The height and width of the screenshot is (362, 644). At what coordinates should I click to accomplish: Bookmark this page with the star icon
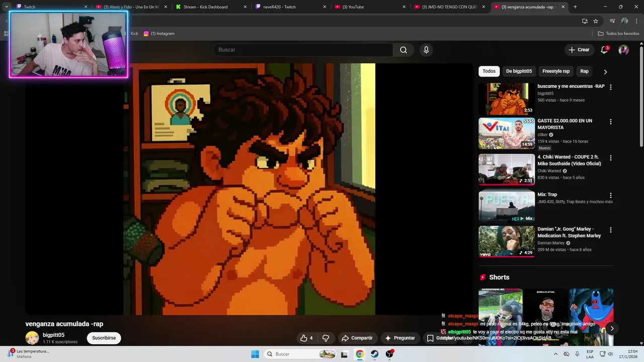coord(596,21)
